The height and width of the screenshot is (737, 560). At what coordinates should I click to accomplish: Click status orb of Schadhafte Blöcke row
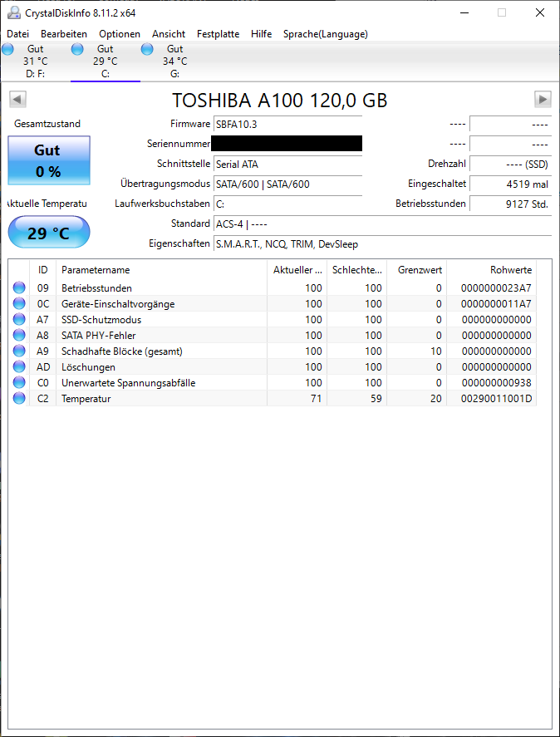(x=19, y=351)
